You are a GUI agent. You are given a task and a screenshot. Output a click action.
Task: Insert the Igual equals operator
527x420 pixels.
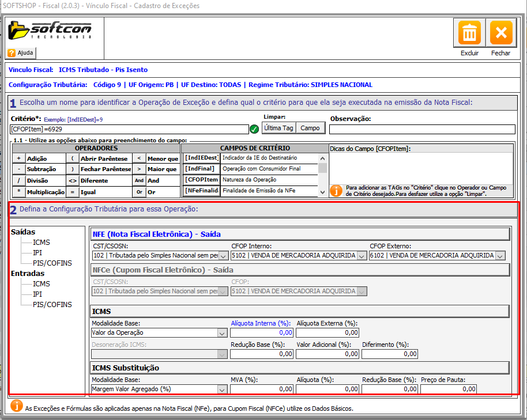[x=72, y=191]
